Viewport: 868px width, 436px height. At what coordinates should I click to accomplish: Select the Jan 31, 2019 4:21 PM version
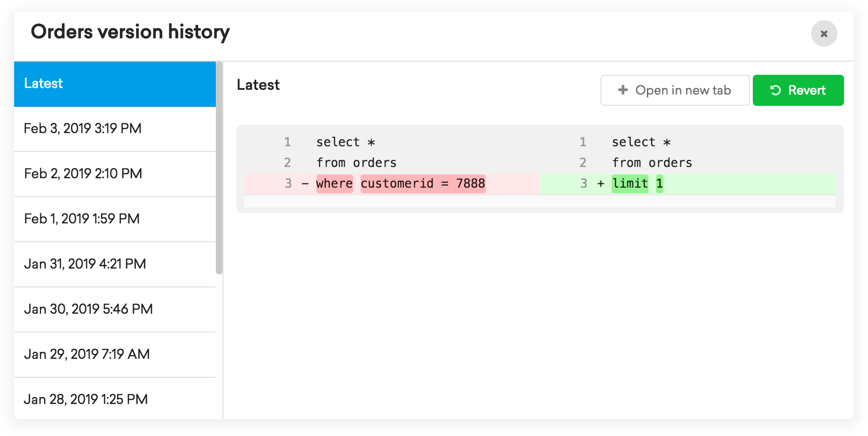pos(115,264)
